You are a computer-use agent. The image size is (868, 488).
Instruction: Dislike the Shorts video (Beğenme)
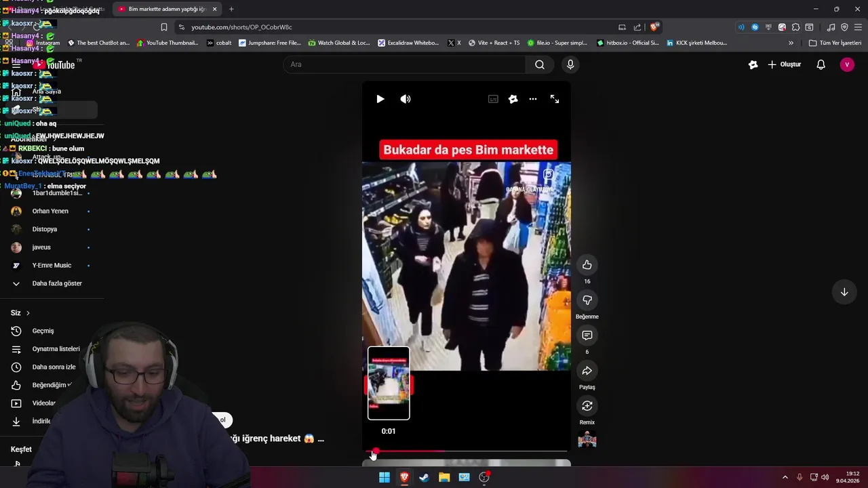pos(587,300)
